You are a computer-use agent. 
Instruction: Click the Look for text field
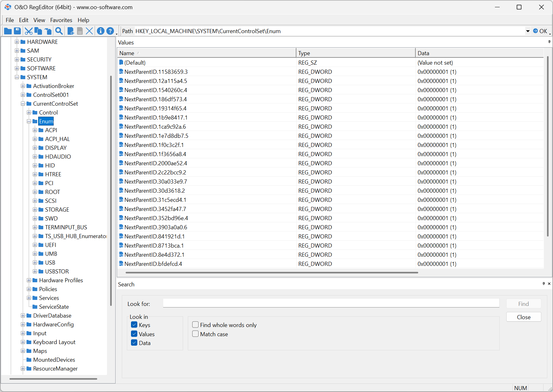pos(331,303)
